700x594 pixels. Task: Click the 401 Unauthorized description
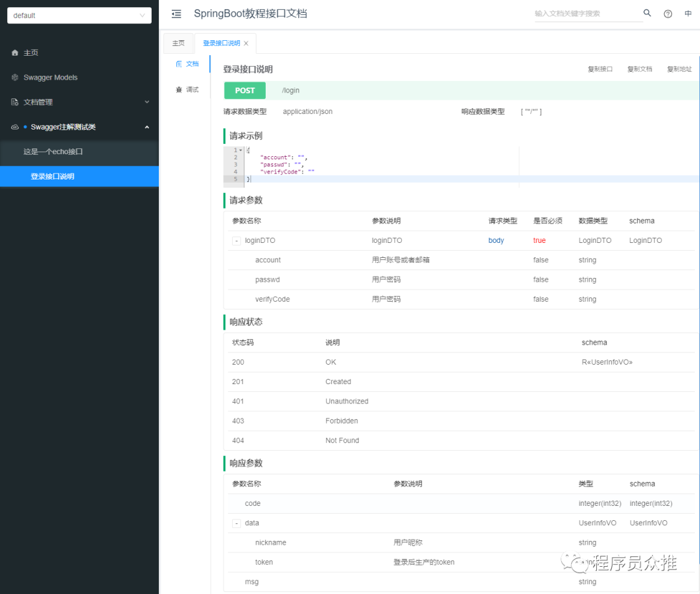tap(347, 402)
